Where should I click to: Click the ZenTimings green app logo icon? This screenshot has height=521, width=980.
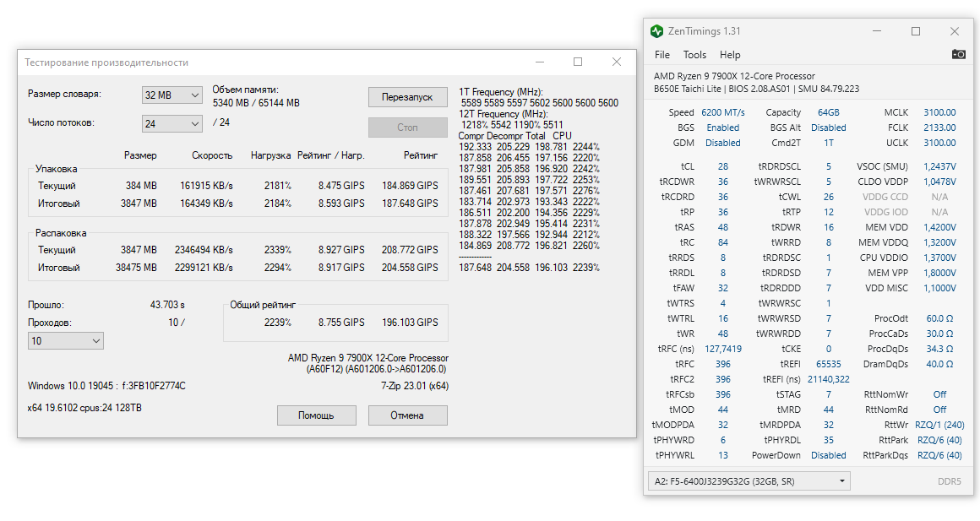click(x=657, y=31)
